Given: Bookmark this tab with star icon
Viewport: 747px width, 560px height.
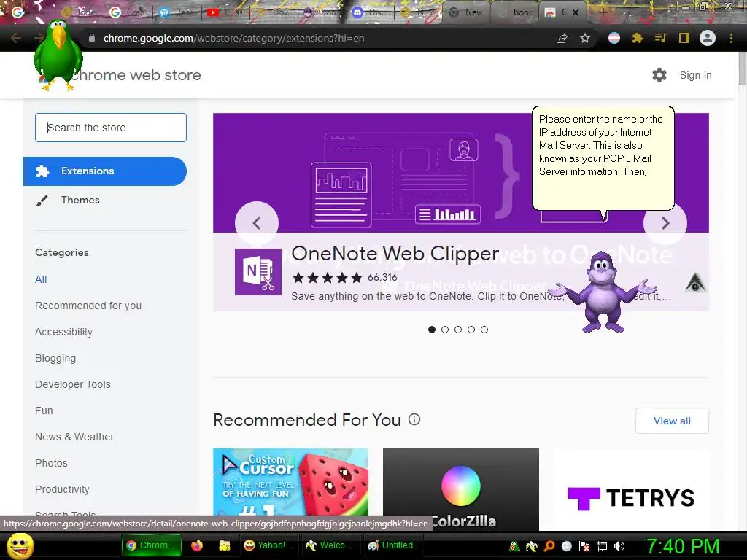Looking at the screenshot, I should pos(585,38).
